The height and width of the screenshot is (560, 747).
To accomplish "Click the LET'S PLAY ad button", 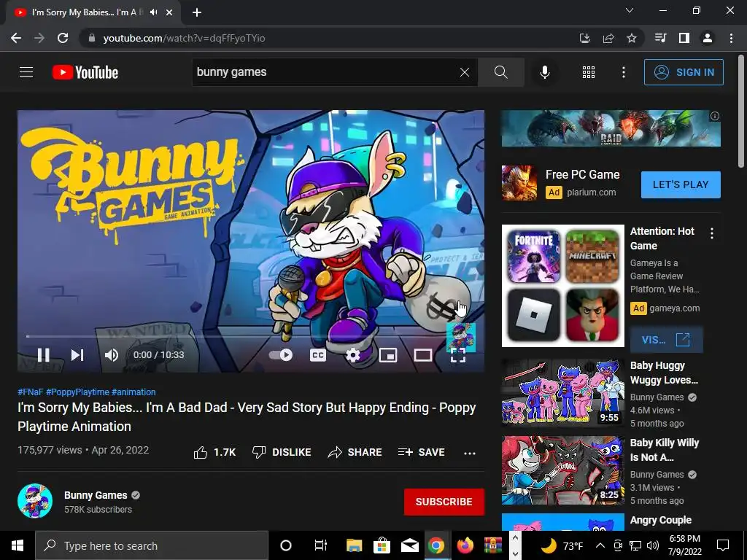I will click(x=681, y=184).
